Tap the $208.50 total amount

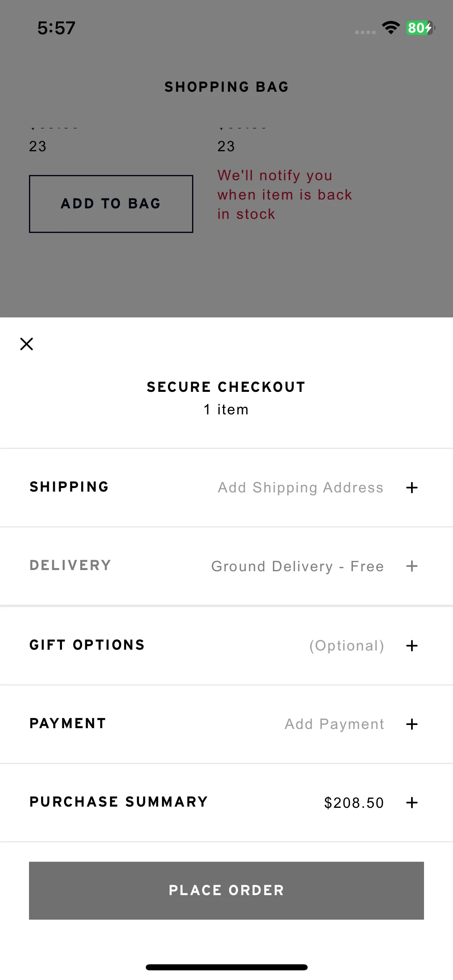coord(354,803)
